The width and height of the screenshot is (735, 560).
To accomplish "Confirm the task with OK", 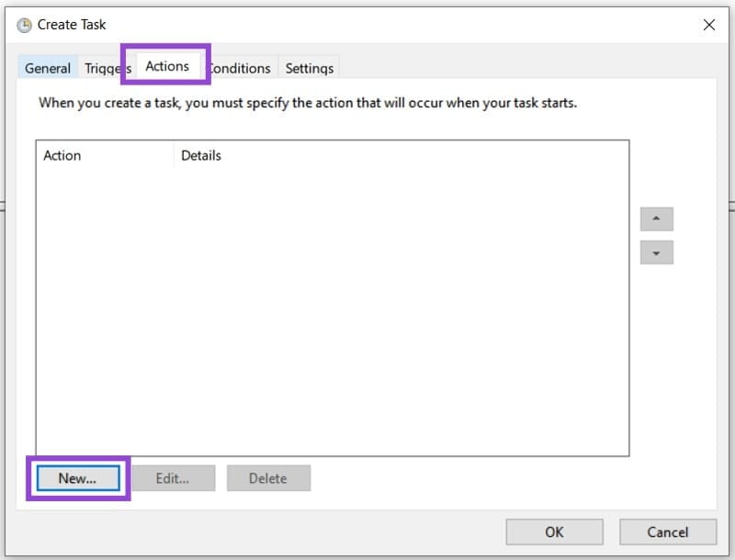I will [554, 532].
